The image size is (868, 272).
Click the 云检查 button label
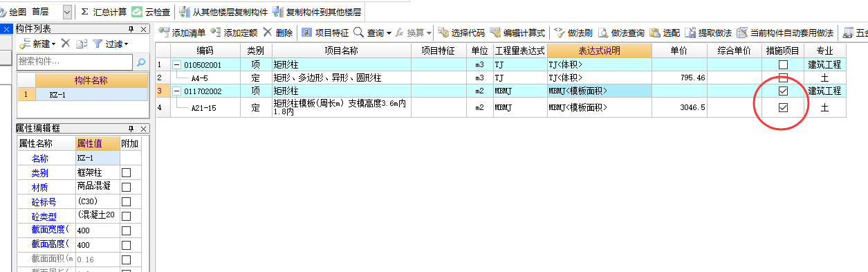click(158, 12)
